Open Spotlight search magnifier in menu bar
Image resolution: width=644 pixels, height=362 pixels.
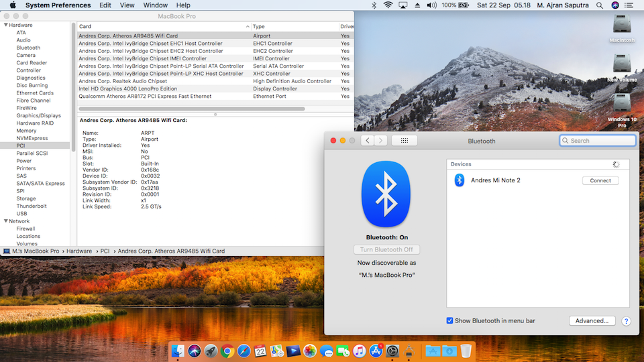coord(600,5)
